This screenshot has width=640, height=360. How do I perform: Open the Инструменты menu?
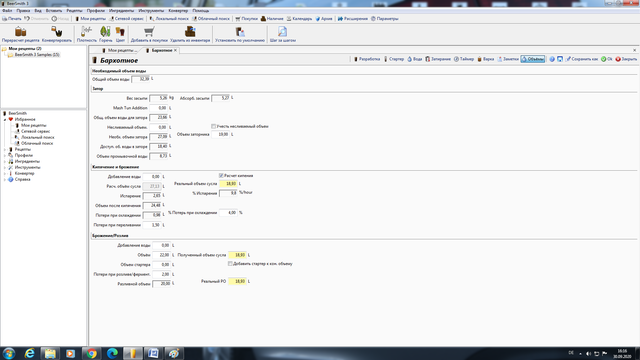click(151, 11)
